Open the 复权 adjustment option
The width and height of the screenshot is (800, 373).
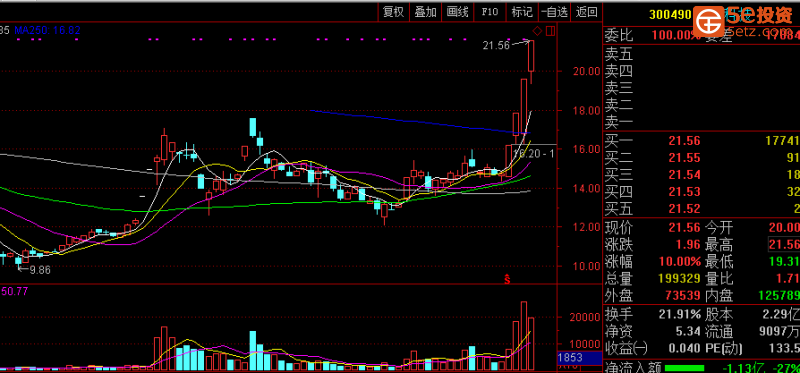tap(393, 12)
